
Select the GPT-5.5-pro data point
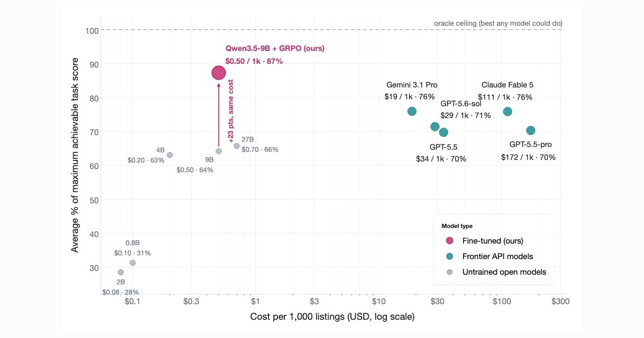point(531,130)
